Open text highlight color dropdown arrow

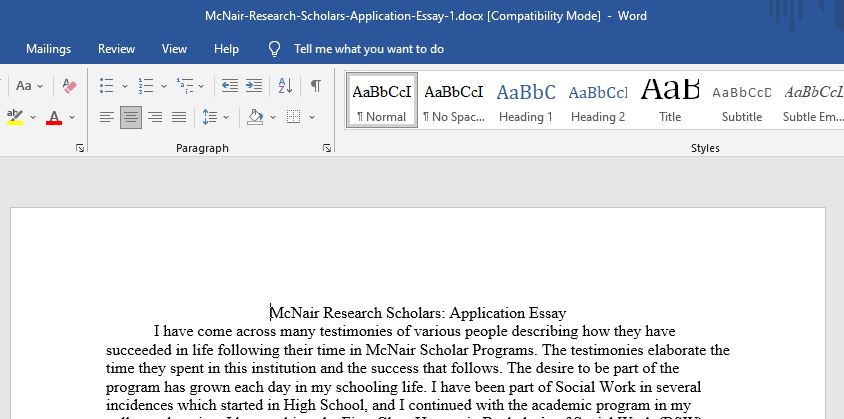click(33, 117)
